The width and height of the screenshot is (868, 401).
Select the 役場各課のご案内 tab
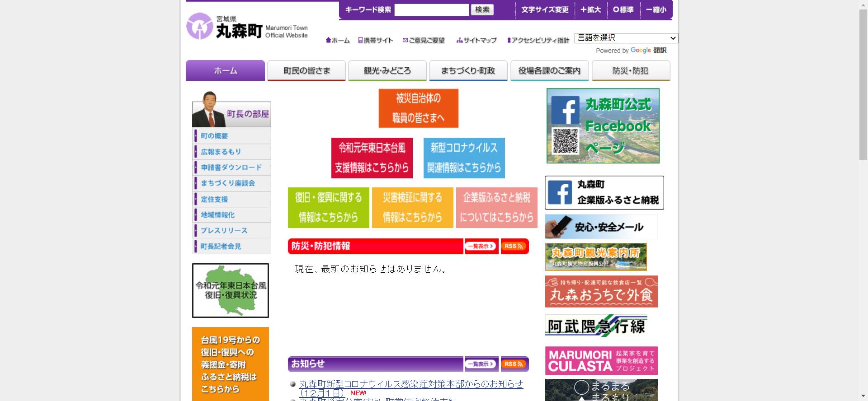pyautogui.click(x=550, y=70)
